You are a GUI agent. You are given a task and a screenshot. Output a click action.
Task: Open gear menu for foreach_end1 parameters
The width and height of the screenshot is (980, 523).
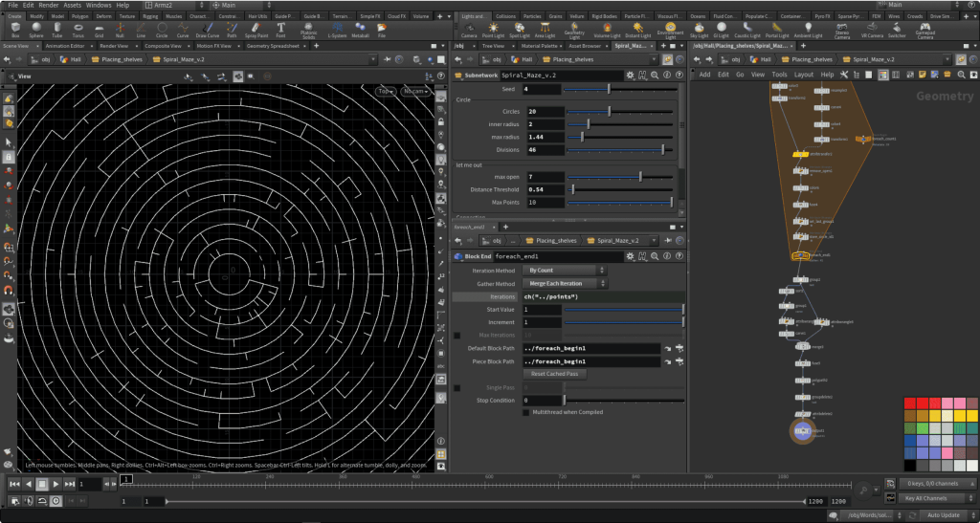pyautogui.click(x=630, y=256)
